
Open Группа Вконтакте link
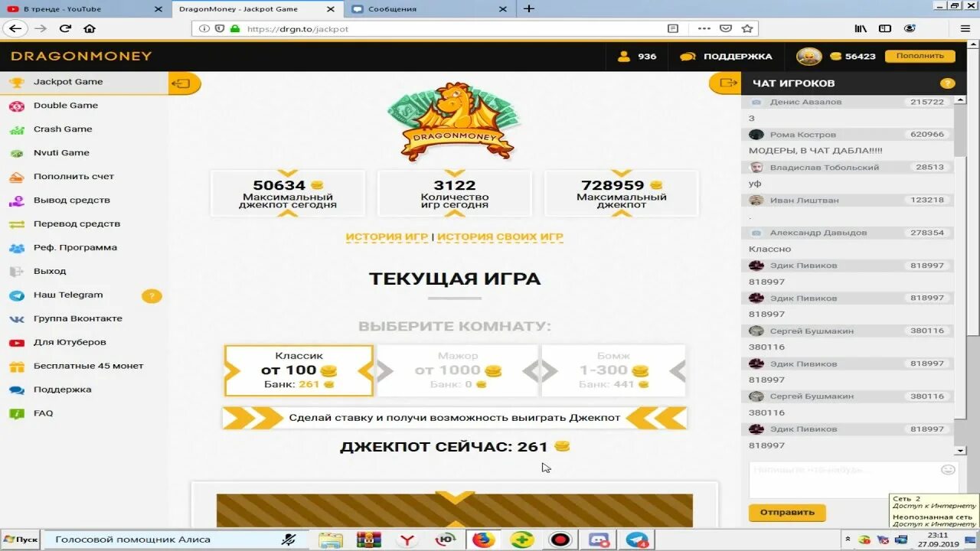(x=78, y=319)
